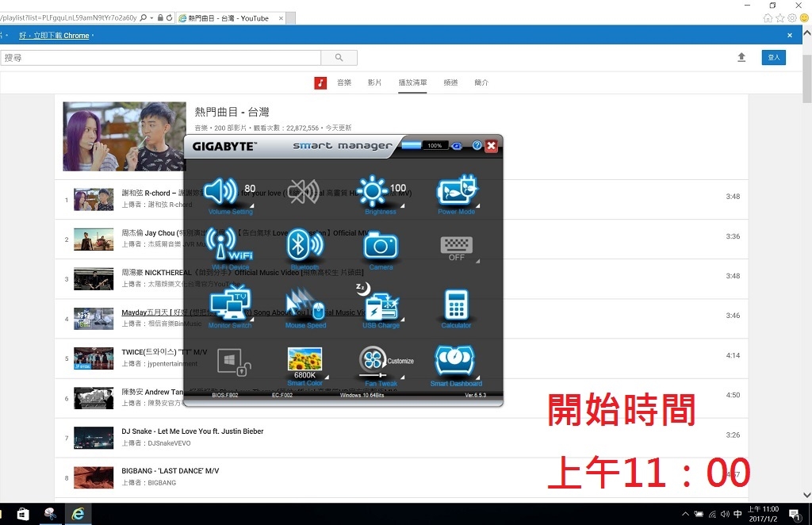Open the browser settings gear icon

coord(792,17)
